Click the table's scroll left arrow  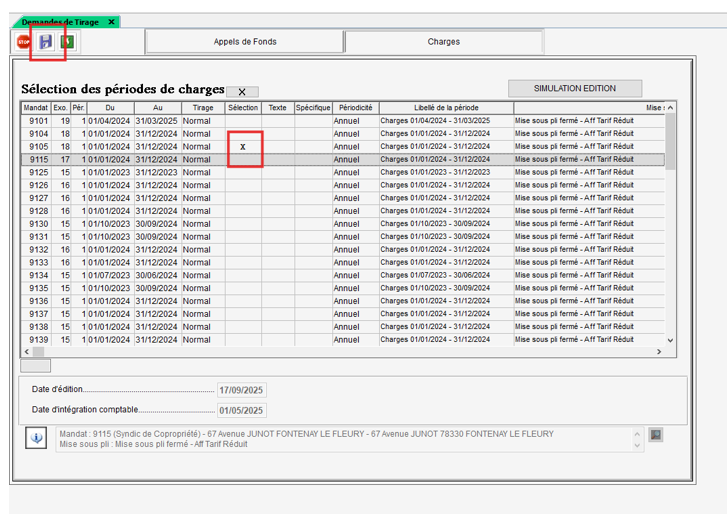pos(28,352)
